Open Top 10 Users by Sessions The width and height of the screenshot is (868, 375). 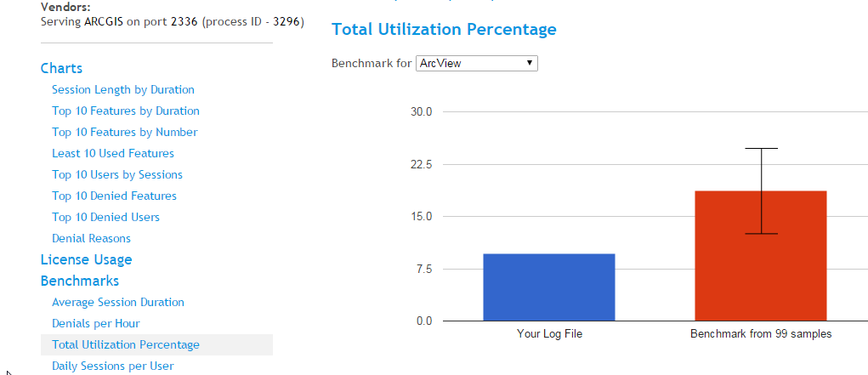click(x=116, y=174)
